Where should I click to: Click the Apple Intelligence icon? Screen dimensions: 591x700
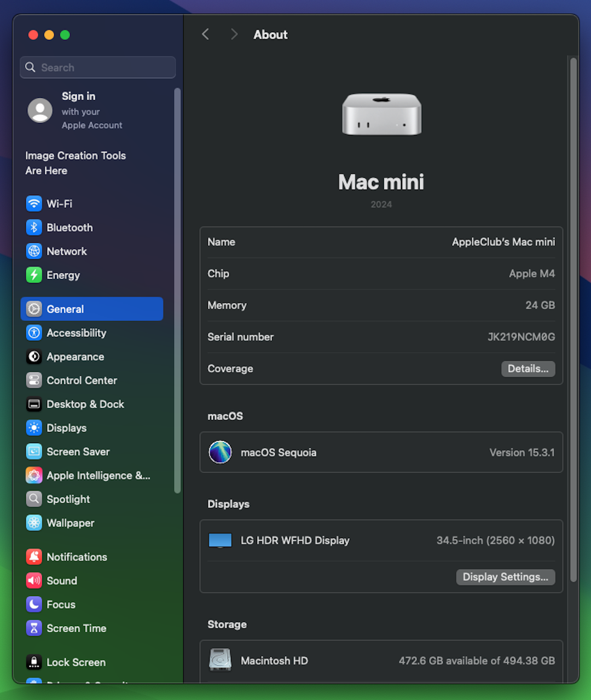(34, 475)
